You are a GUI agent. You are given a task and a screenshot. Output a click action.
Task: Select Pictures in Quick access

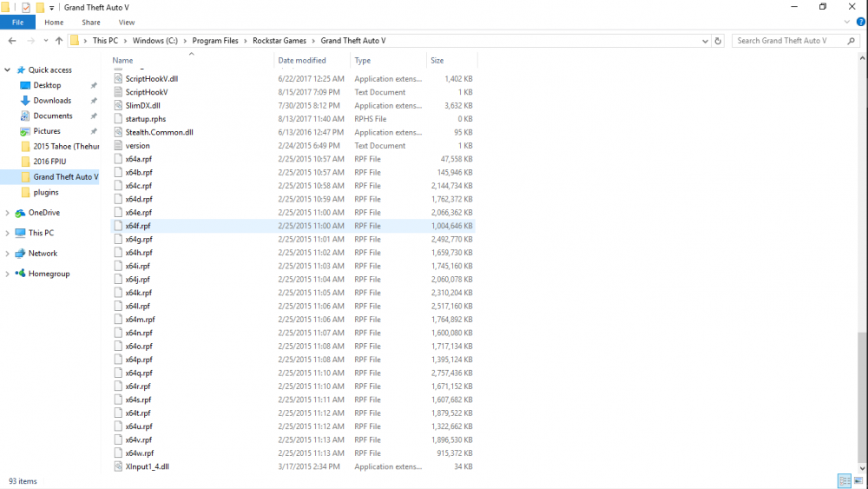tap(47, 131)
